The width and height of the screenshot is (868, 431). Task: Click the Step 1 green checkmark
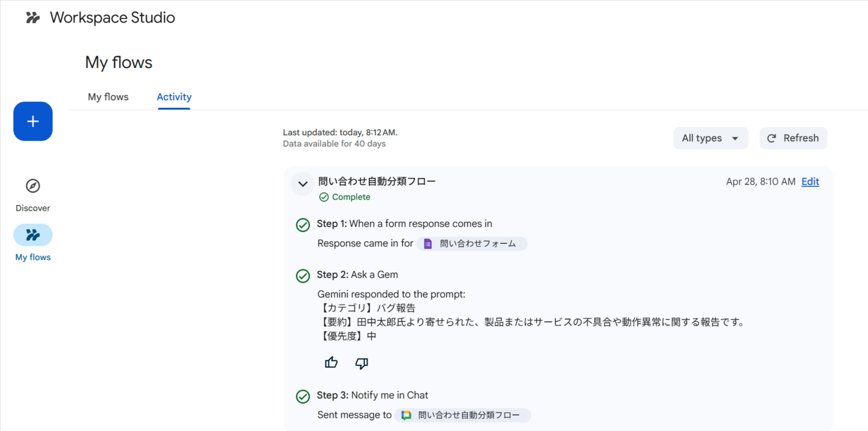[x=303, y=225]
